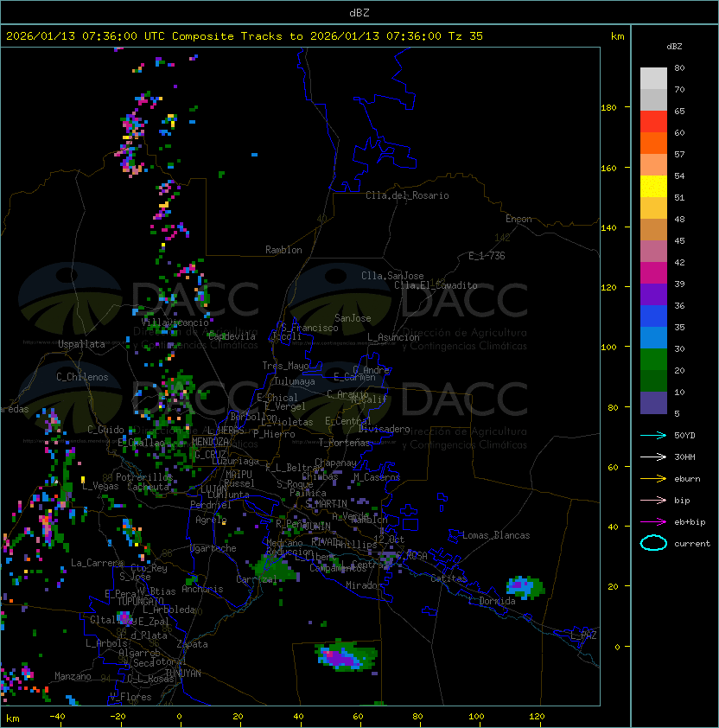Click the Lomas_Blancas map label

click(x=496, y=535)
